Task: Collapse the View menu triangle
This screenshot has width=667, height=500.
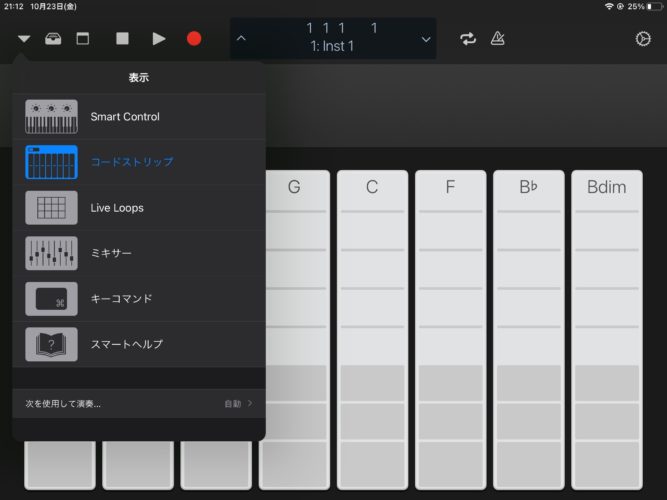Action: 24,39
